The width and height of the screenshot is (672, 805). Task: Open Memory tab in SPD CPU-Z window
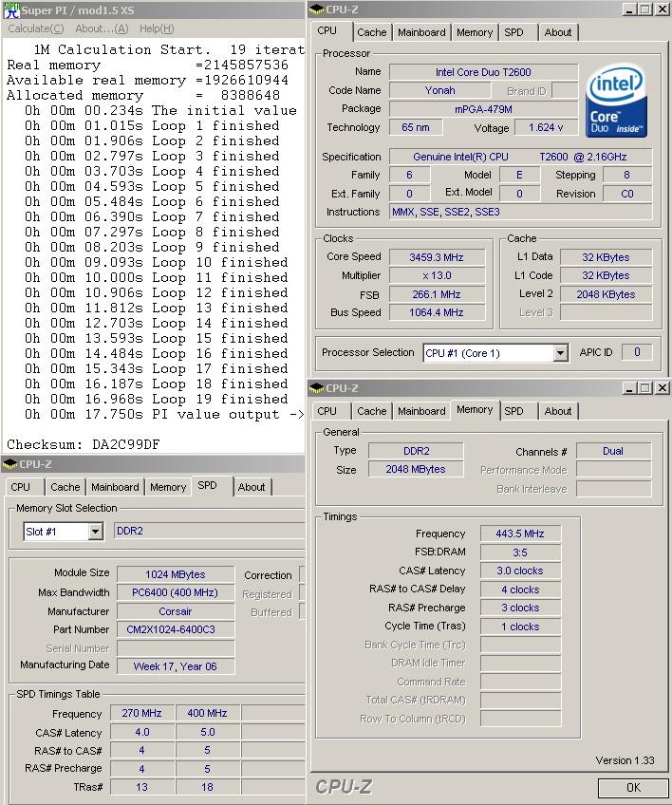tap(168, 487)
